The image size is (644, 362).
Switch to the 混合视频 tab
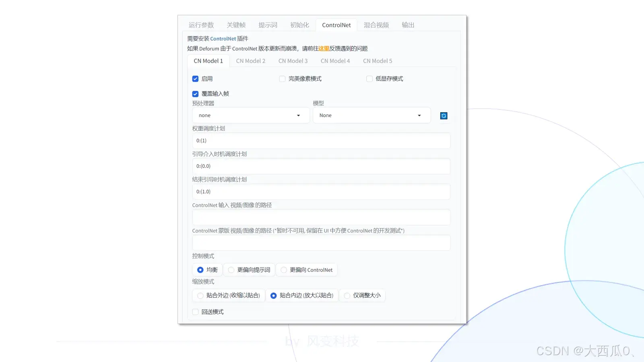(x=376, y=25)
